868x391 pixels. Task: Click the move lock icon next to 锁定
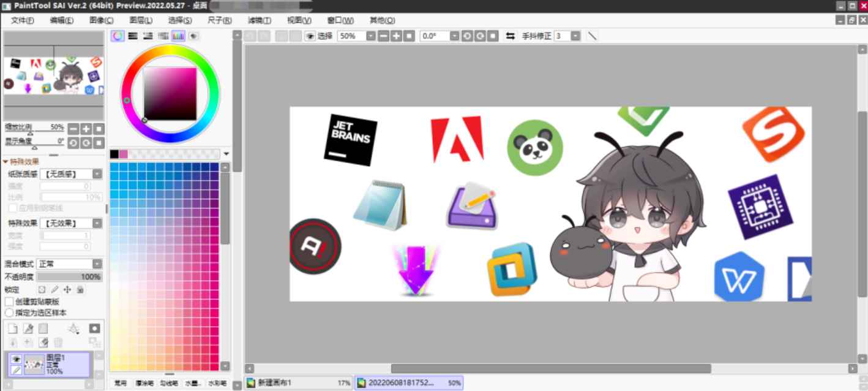coord(67,289)
